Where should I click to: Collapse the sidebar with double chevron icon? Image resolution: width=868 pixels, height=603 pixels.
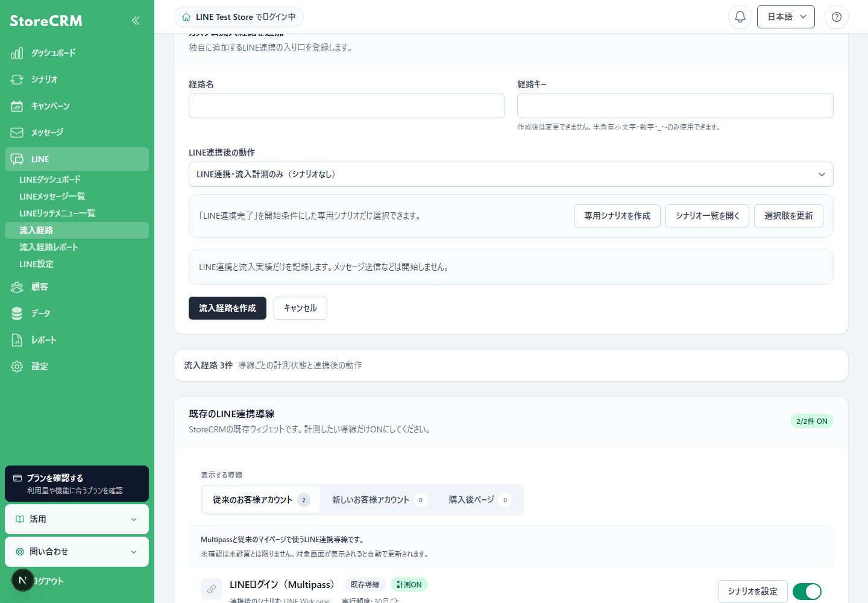click(x=136, y=21)
